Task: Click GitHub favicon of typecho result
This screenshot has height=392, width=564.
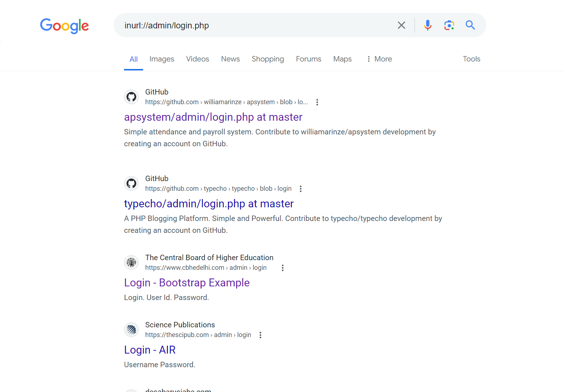Action: pos(132,183)
